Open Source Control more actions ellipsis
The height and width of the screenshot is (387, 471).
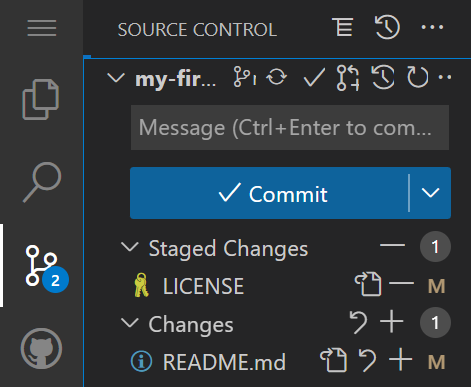click(432, 27)
